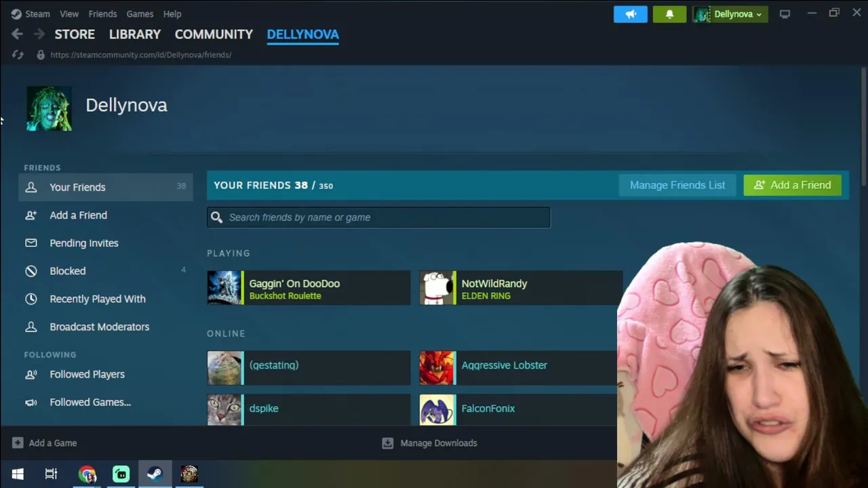Focus the Search friends by name field

(x=379, y=217)
